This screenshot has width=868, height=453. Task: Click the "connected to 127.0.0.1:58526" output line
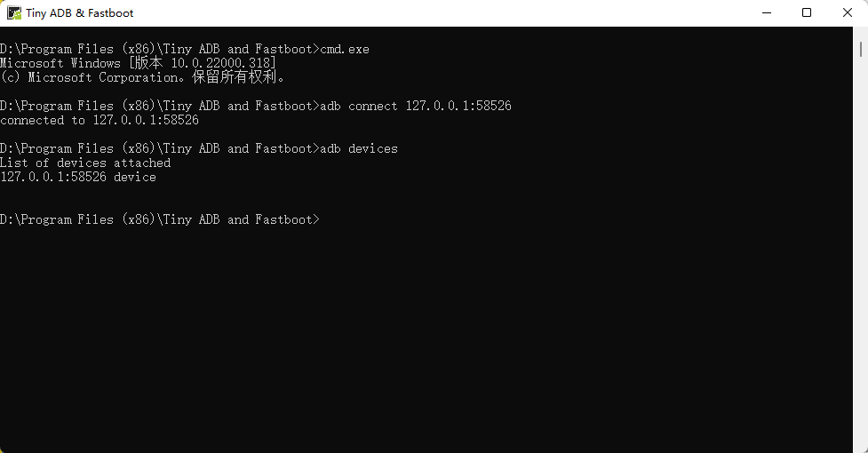[100, 121]
